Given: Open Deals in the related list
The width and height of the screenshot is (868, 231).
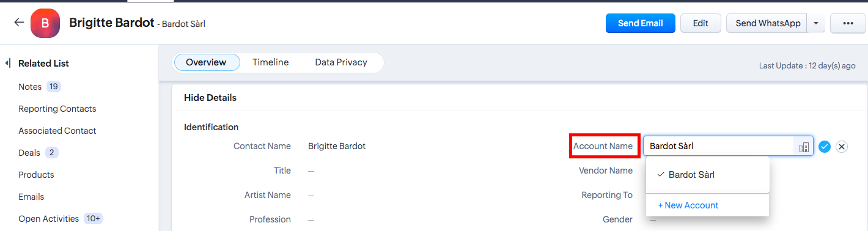Looking at the screenshot, I should [x=29, y=153].
